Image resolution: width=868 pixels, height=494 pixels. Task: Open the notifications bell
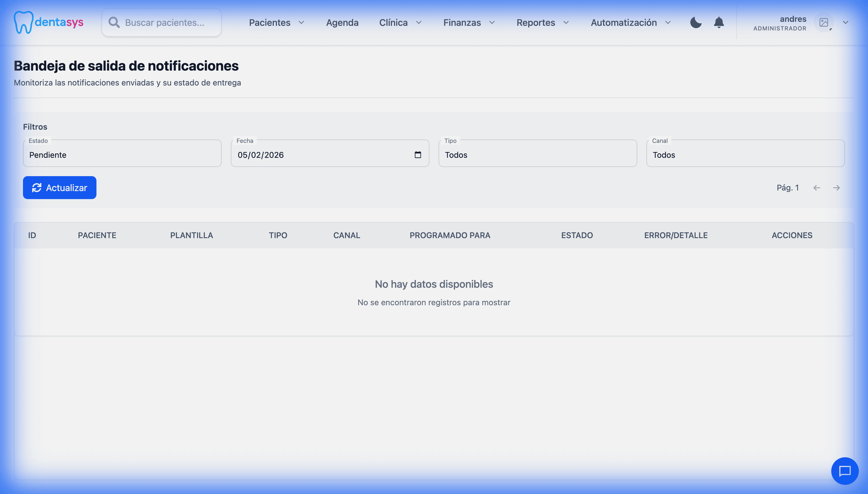point(719,22)
